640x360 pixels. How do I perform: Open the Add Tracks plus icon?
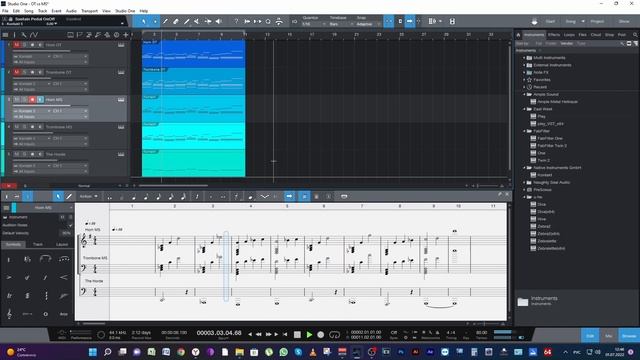(x=126, y=35)
